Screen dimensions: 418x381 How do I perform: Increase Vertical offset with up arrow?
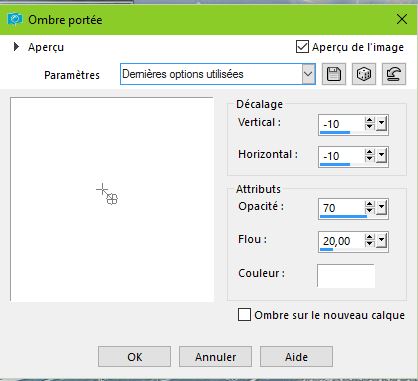(369, 120)
